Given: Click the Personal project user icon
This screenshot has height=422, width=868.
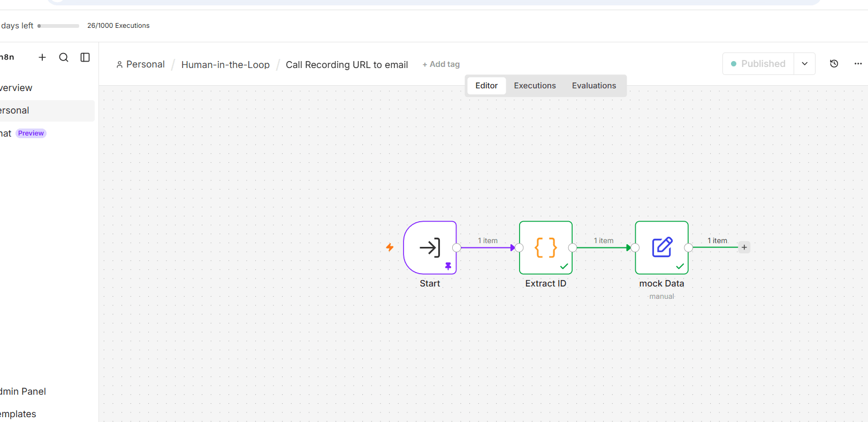Looking at the screenshot, I should (119, 64).
